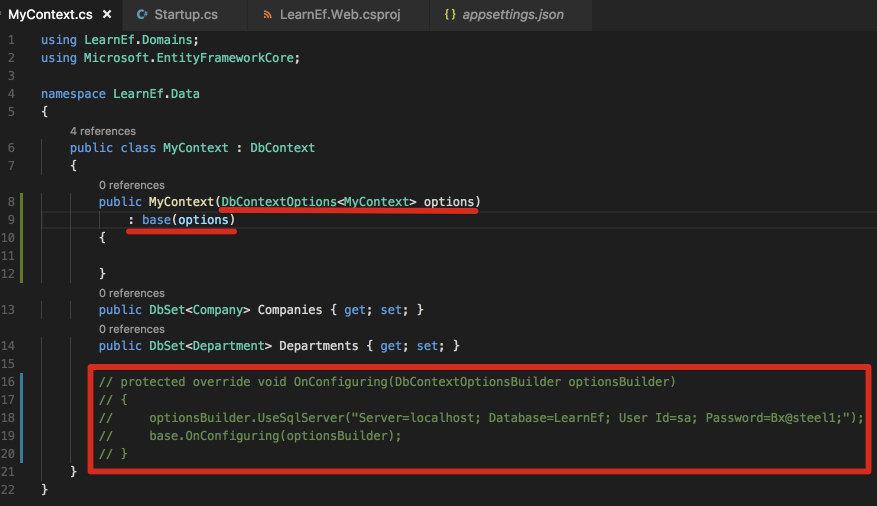Click the braces icon on appsettings.json tab
The width and height of the screenshot is (877, 506).
coord(450,15)
